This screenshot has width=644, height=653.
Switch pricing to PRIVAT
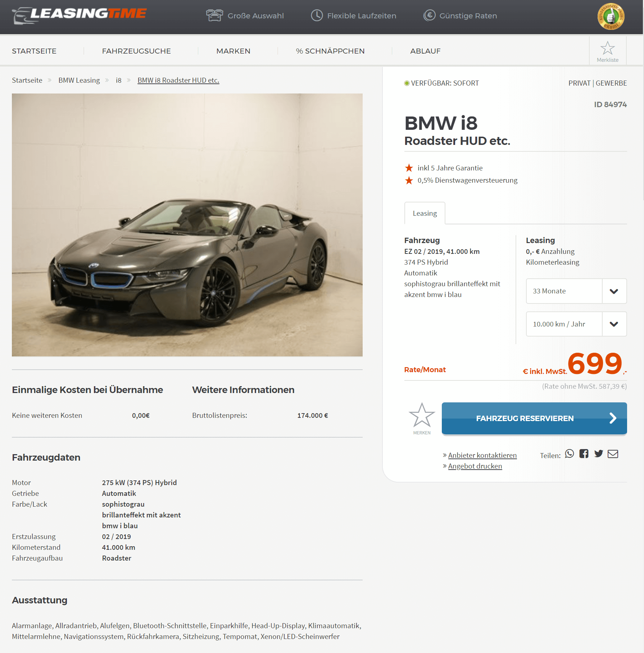point(579,83)
